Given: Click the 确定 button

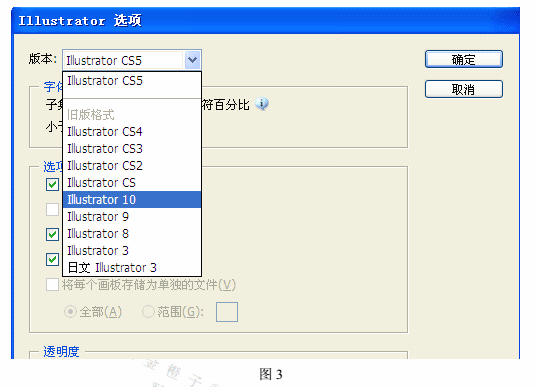Looking at the screenshot, I should click(x=464, y=59).
